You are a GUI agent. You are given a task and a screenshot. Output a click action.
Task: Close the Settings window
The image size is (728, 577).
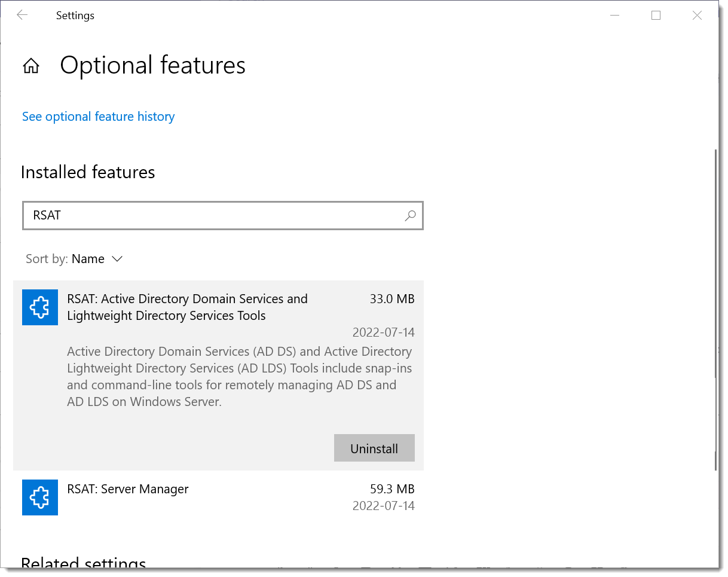(x=697, y=16)
